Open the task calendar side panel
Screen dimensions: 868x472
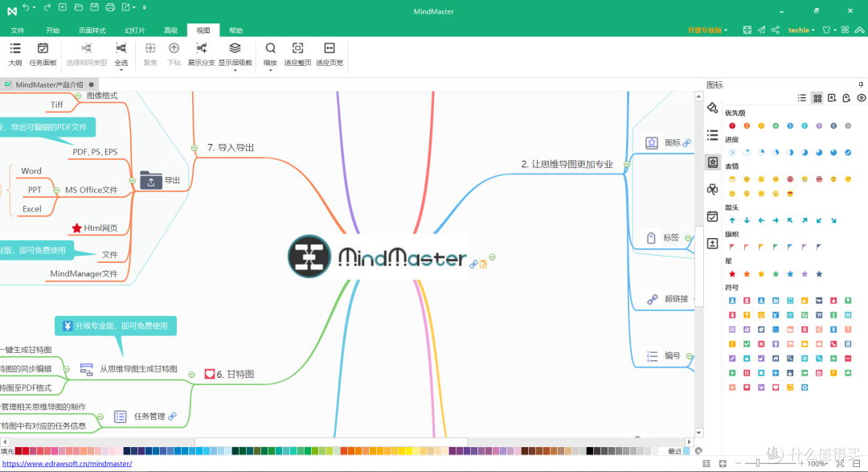coord(712,216)
